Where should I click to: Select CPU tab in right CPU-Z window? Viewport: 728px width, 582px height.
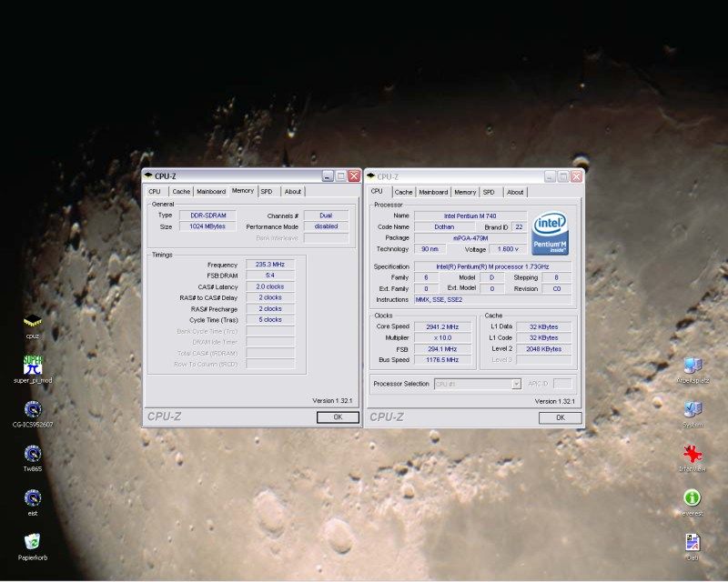(x=377, y=191)
